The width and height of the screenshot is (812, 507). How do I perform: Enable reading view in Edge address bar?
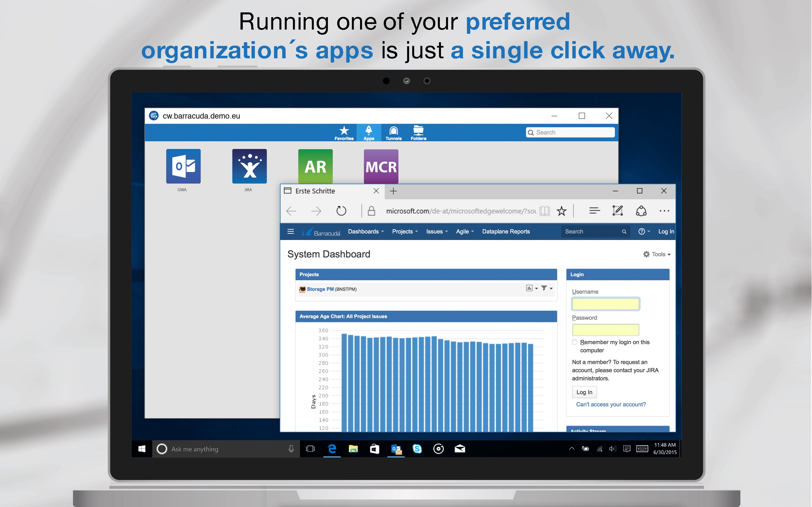[544, 211]
